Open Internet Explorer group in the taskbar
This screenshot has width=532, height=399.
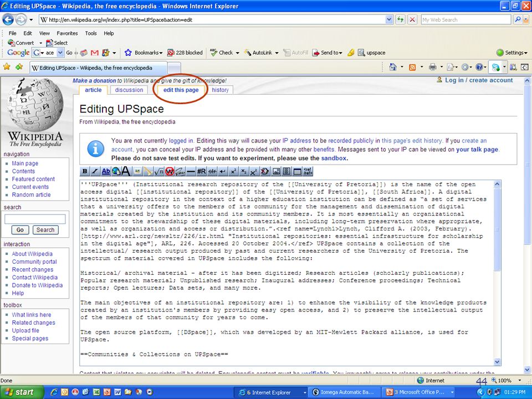tap(272, 392)
